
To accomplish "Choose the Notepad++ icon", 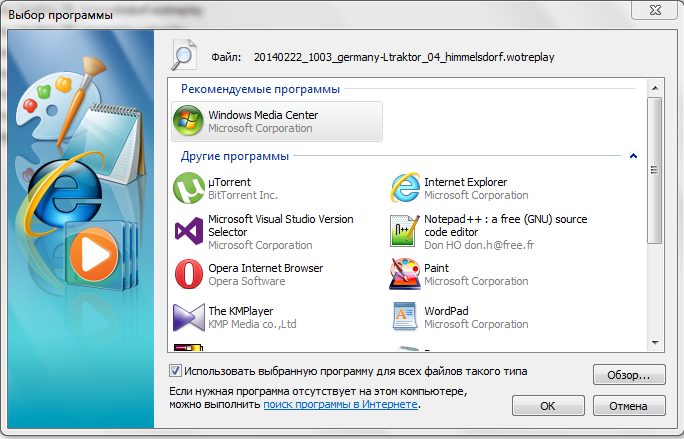I will (404, 232).
